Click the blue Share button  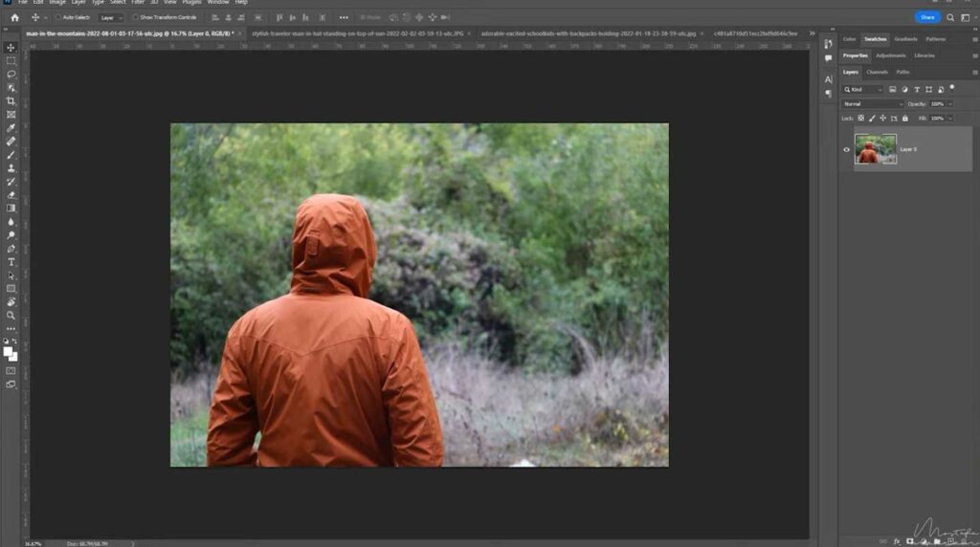(x=926, y=17)
